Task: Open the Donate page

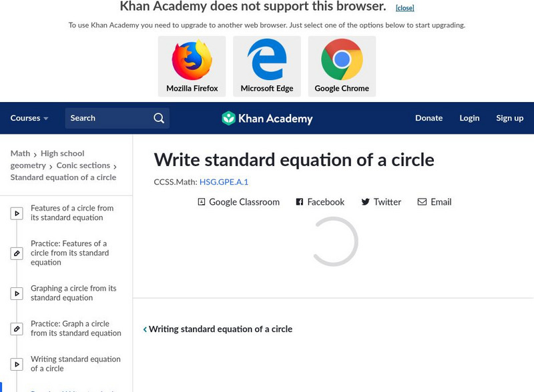Action: (429, 118)
